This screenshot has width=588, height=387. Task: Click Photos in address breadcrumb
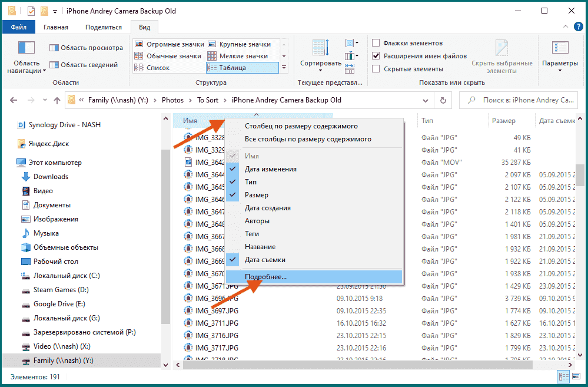(172, 100)
